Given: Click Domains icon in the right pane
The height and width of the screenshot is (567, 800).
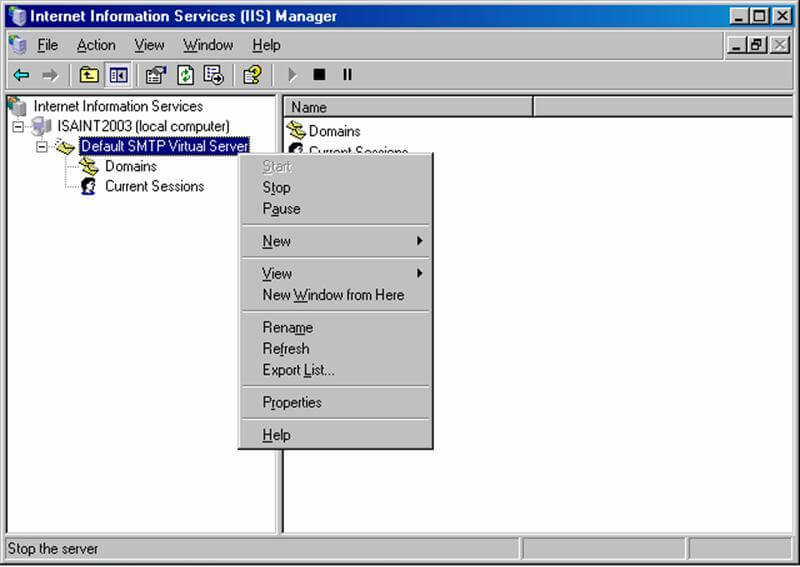Looking at the screenshot, I should [296, 131].
